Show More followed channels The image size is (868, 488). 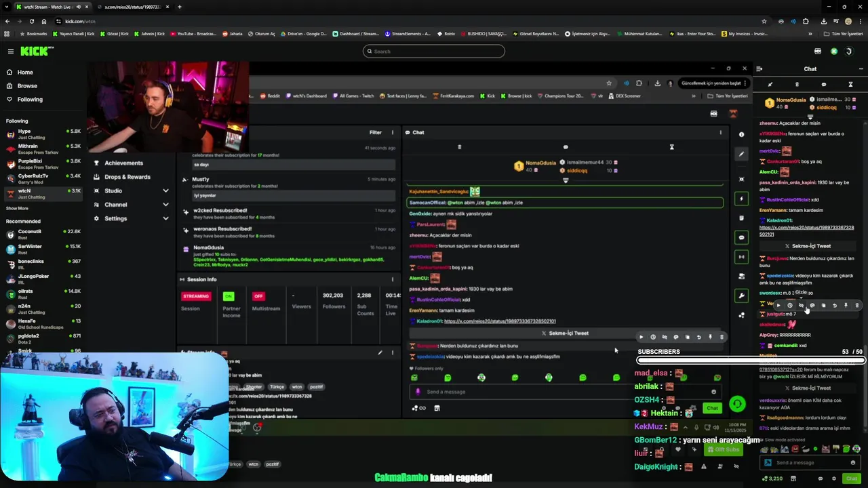(x=17, y=208)
